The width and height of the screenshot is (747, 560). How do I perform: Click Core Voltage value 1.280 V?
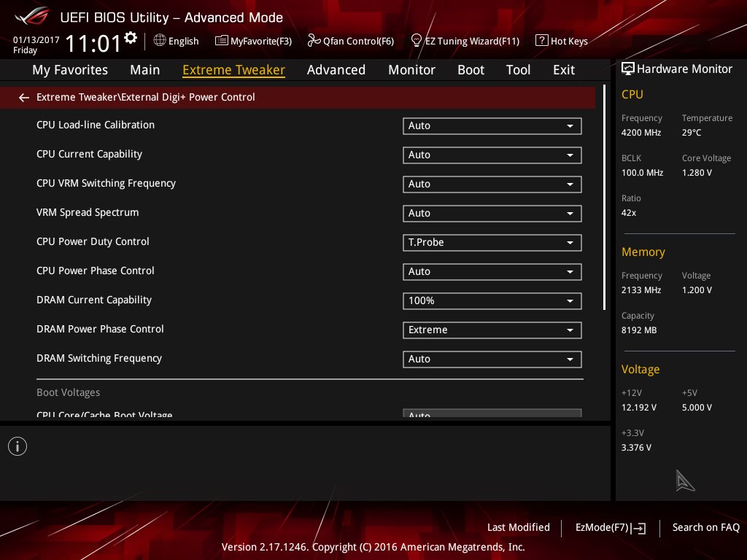click(x=697, y=172)
